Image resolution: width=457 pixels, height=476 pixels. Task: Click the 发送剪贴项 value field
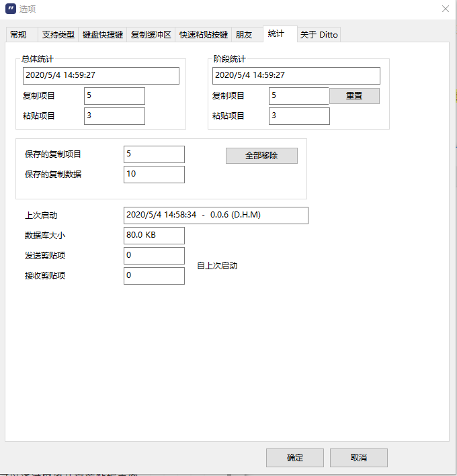point(154,256)
